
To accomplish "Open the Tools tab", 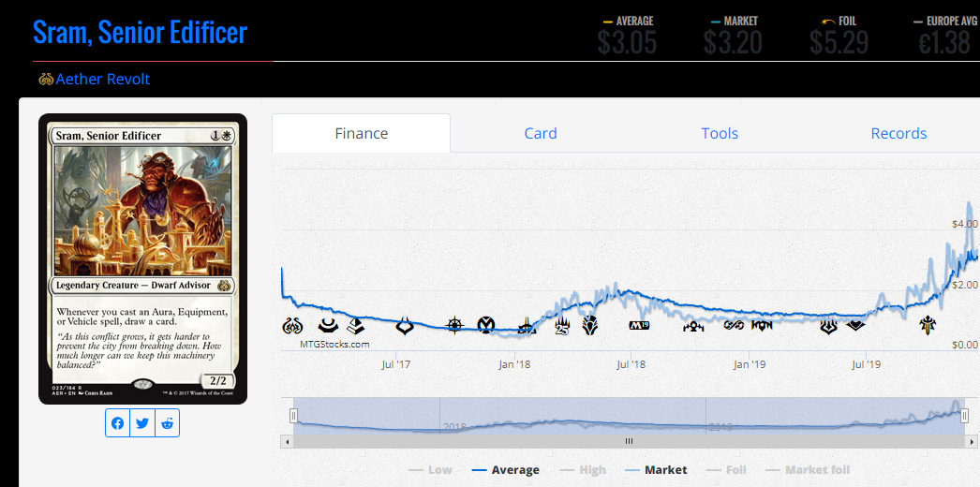I will (720, 133).
